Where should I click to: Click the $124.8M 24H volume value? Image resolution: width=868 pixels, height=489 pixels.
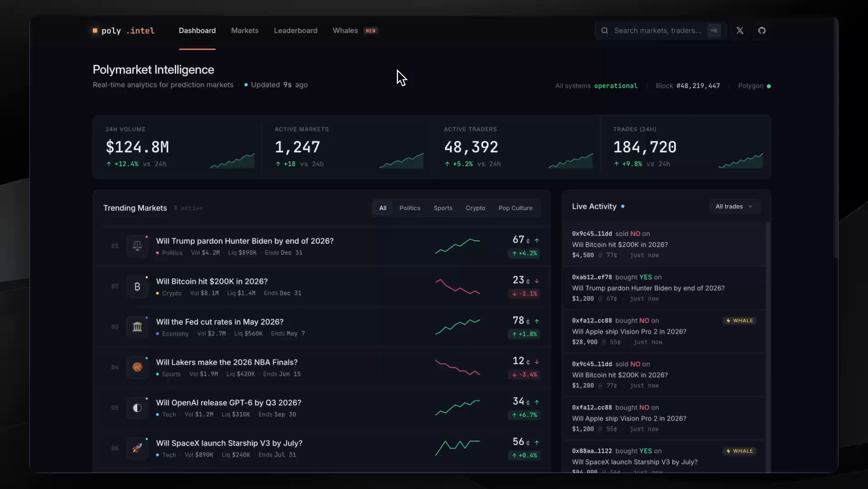point(137,147)
